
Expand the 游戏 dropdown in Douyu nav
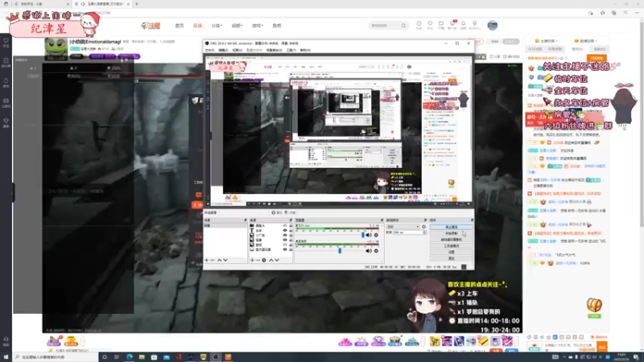point(257,26)
